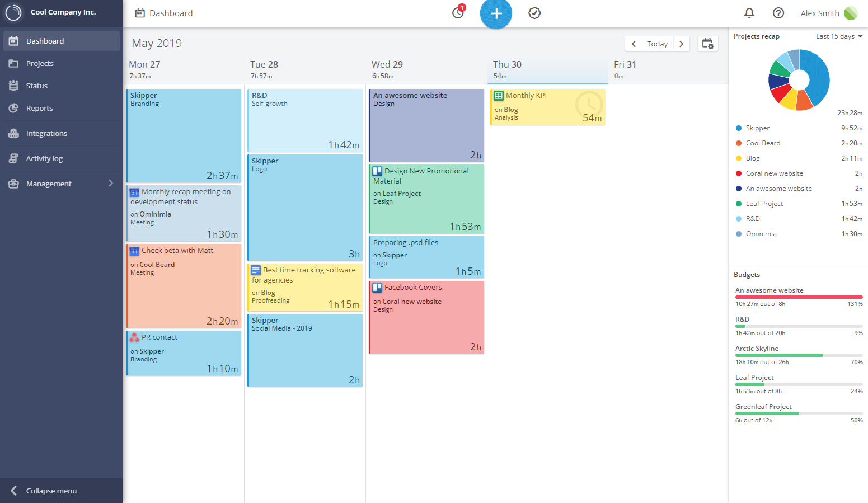Screen dimensions: 868x503
Task: Switch to the Reports section
Action: point(38,108)
